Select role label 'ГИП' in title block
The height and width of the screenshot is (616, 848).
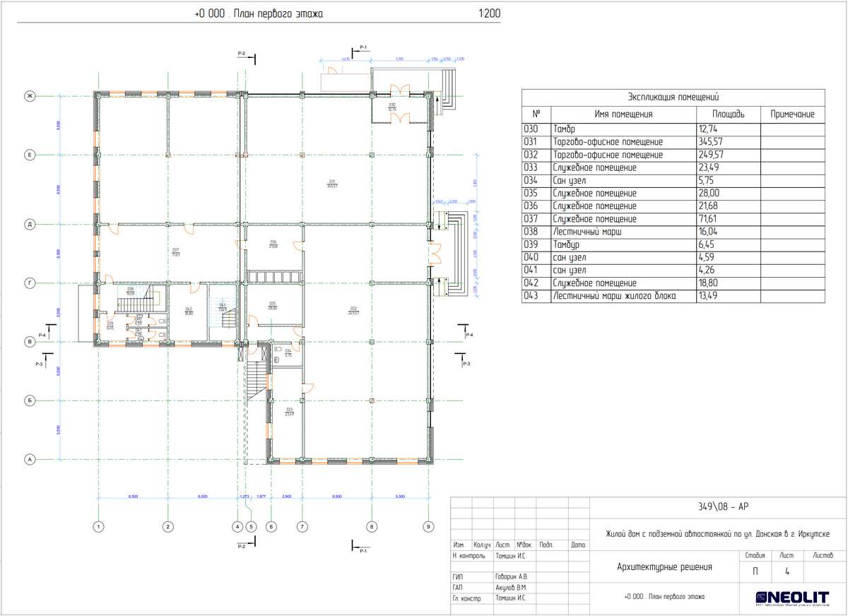point(458,576)
